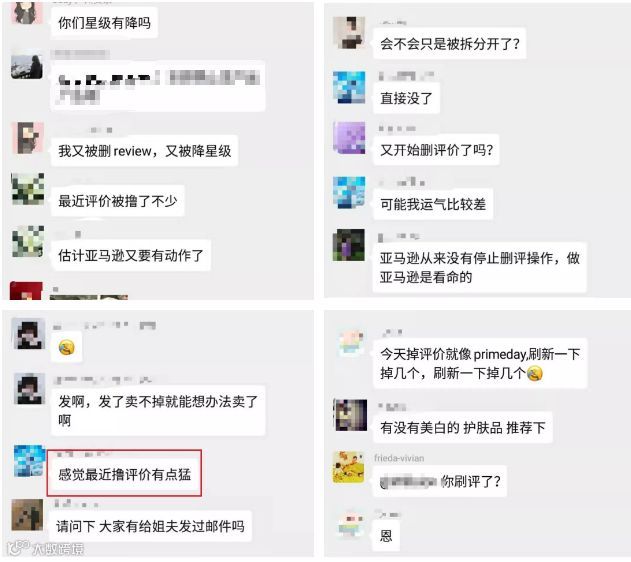Tap the avatar beside '你们星级有降吗'
The height and width of the screenshot is (562, 631).
point(27,12)
